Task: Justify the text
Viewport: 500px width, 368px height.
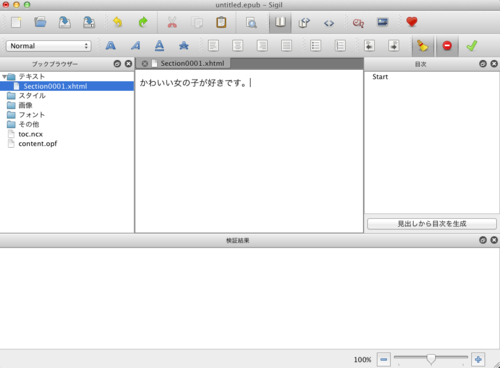Action: 286,46
